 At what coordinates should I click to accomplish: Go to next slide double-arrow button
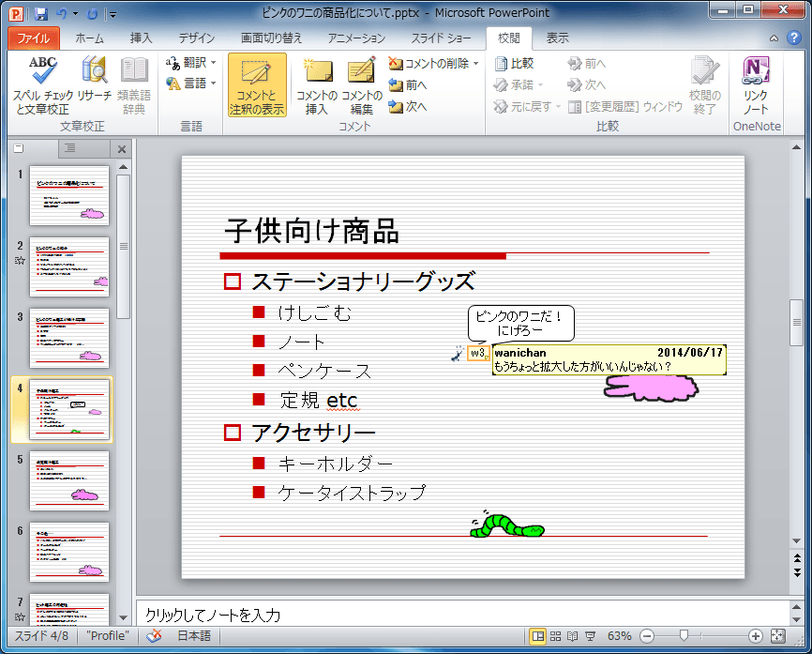797,572
